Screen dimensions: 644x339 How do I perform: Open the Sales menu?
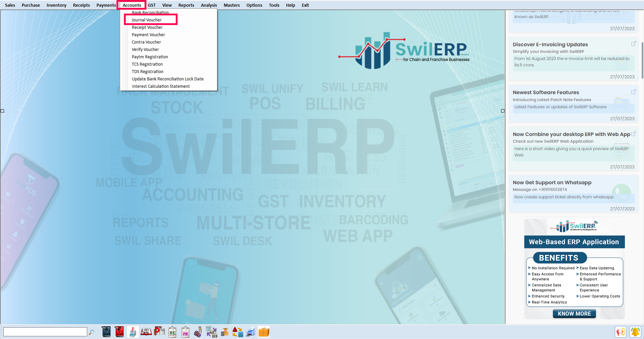[x=10, y=5]
